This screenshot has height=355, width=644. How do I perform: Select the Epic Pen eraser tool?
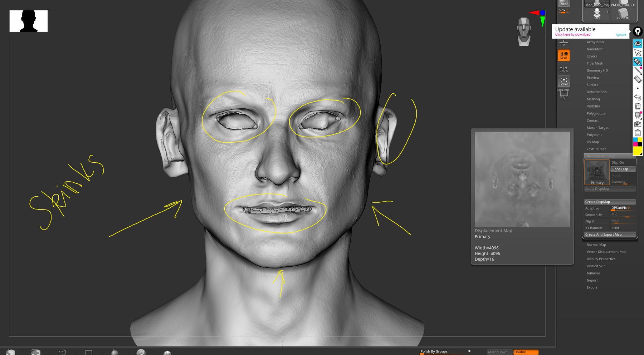638,79
